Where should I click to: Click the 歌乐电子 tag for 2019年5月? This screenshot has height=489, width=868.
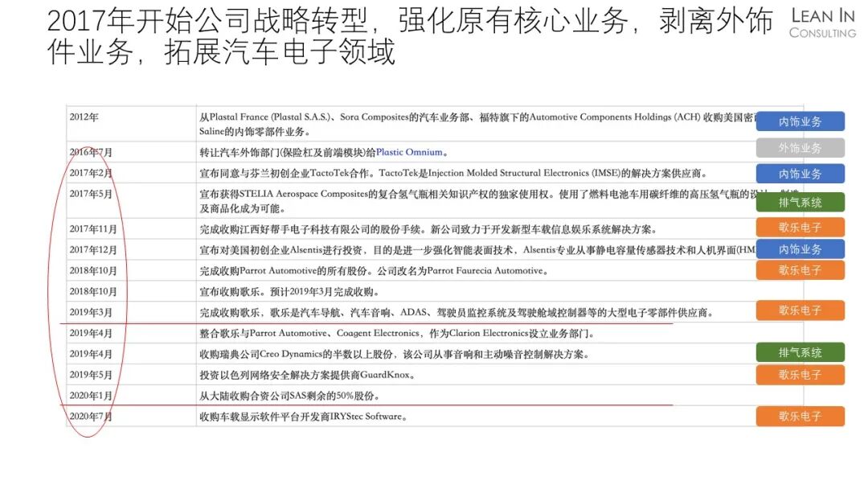click(800, 375)
